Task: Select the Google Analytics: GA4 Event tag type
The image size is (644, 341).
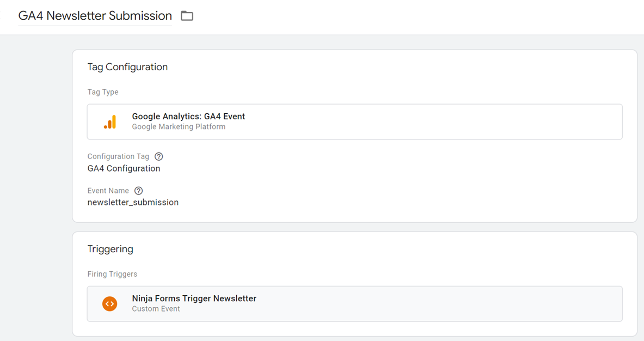Action: coord(188,117)
